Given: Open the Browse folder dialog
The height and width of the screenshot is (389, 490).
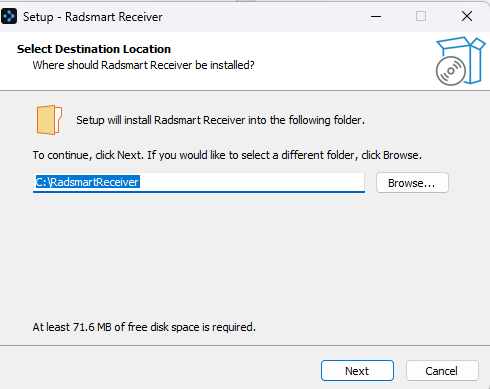Looking at the screenshot, I should coord(412,183).
